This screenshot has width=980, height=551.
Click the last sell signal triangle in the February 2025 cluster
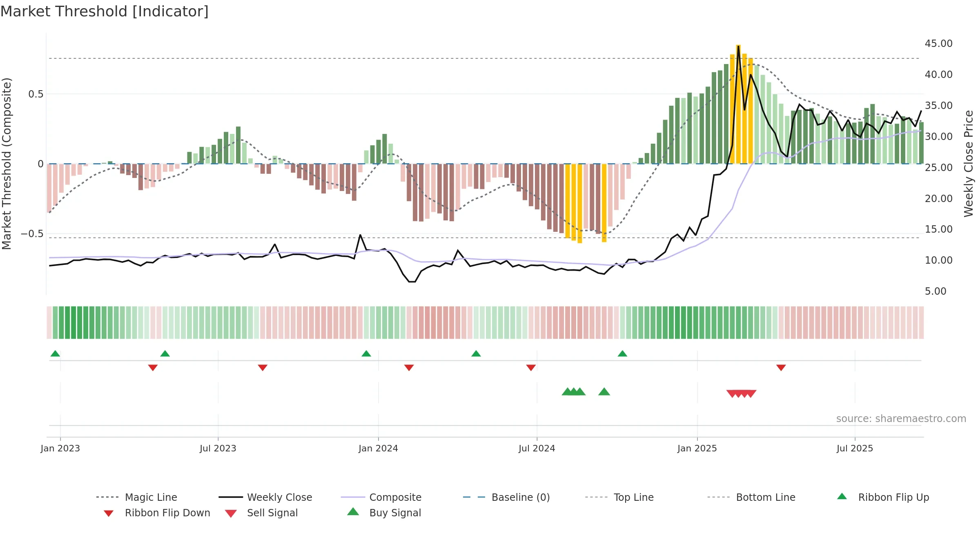[x=751, y=394]
